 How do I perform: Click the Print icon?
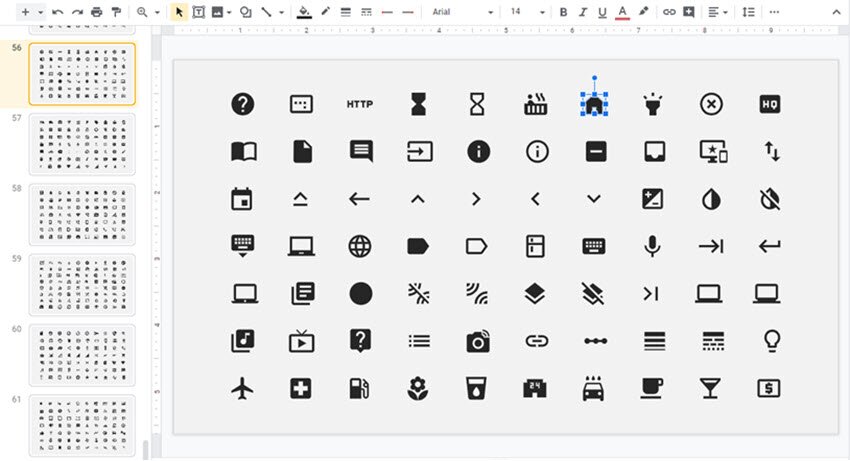[x=96, y=12]
